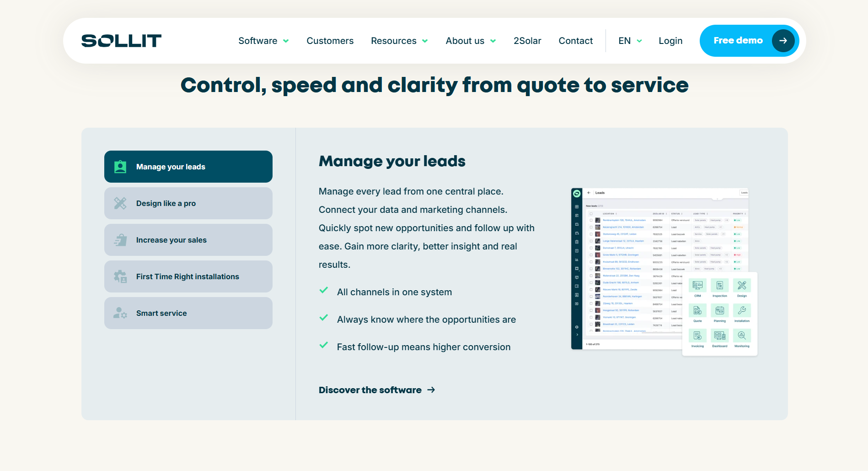The width and height of the screenshot is (868, 471).
Task: Go to Customers page
Action: (330, 41)
